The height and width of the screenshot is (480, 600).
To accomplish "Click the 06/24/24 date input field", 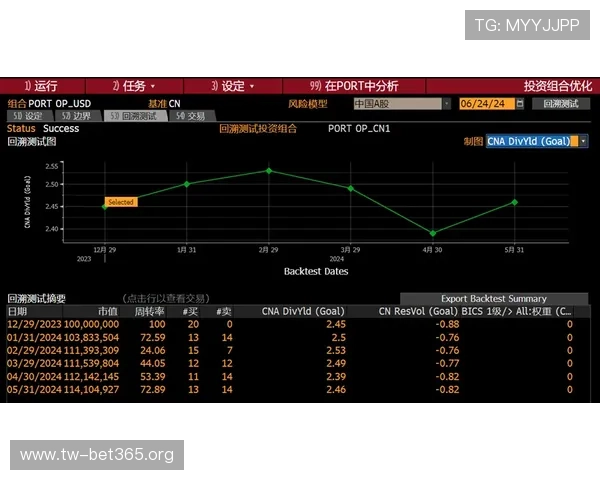I will click(486, 103).
